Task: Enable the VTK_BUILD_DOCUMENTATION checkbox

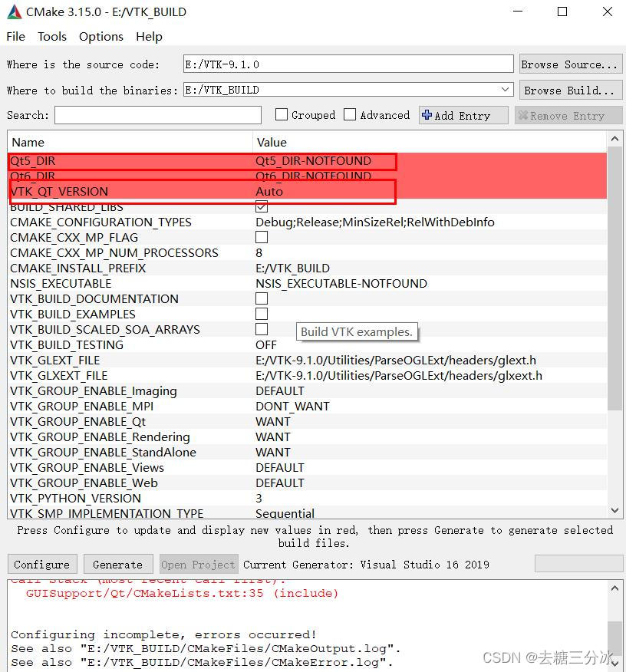Action: [262, 298]
